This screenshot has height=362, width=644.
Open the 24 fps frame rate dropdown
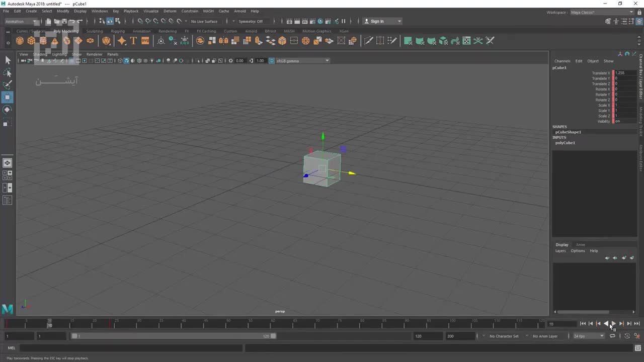(588, 336)
